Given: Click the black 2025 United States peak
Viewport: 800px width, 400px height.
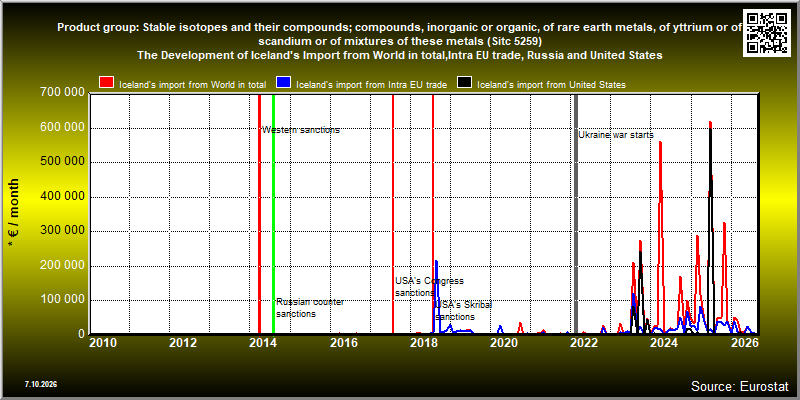Looking at the screenshot, I should coord(710,230).
